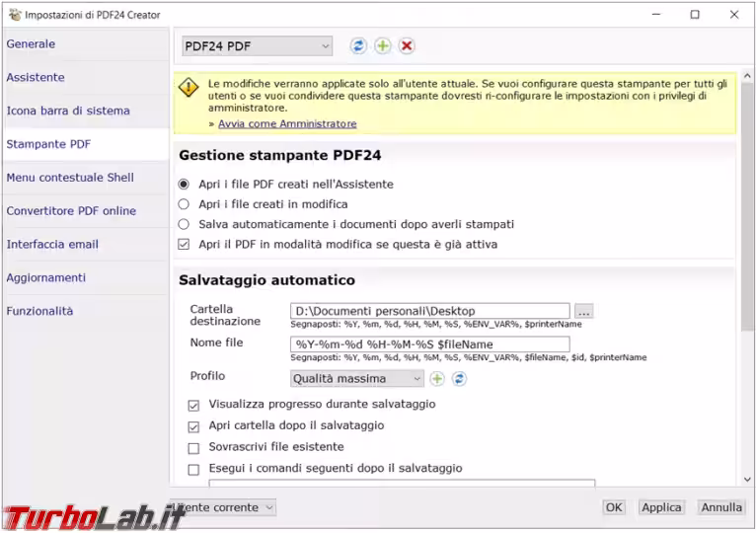Image resolution: width=756 pixels, height=533 pixels.
Task: Click the scrollbar up arrow
Action: (x=747, y=76)
